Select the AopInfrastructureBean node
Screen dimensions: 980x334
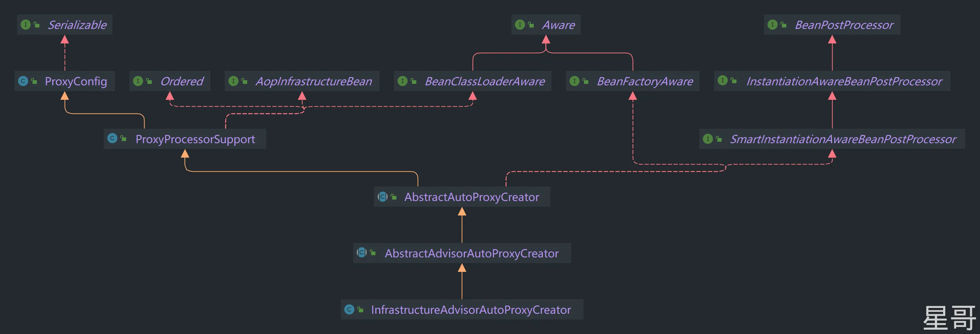314,81
